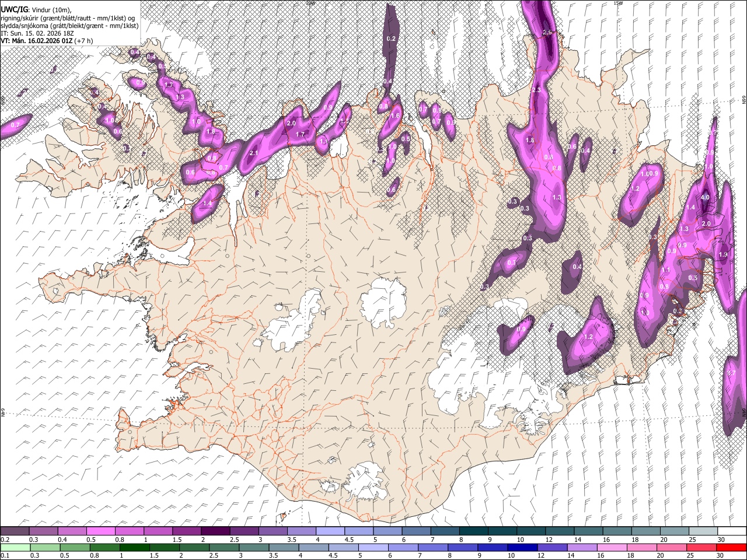Screen dimensions: 747x560
Task: Pick the top-row lavender swatch between 4 and 4.5
Action: 330,531
